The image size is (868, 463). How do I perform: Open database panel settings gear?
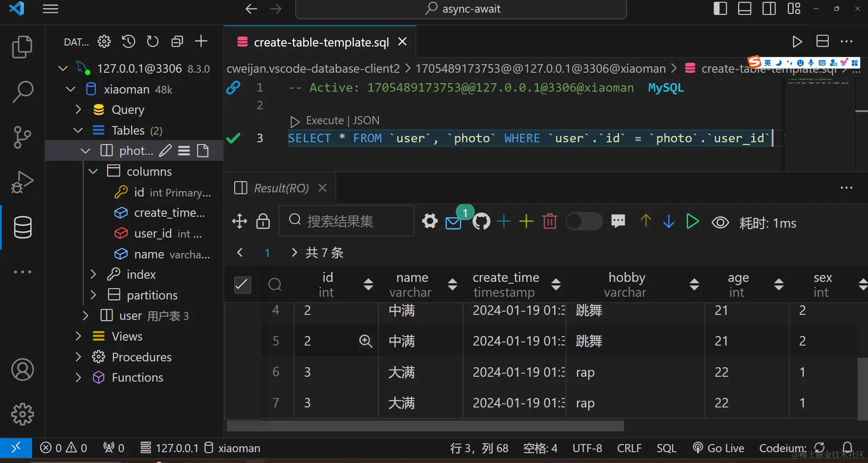click(104, 42)
